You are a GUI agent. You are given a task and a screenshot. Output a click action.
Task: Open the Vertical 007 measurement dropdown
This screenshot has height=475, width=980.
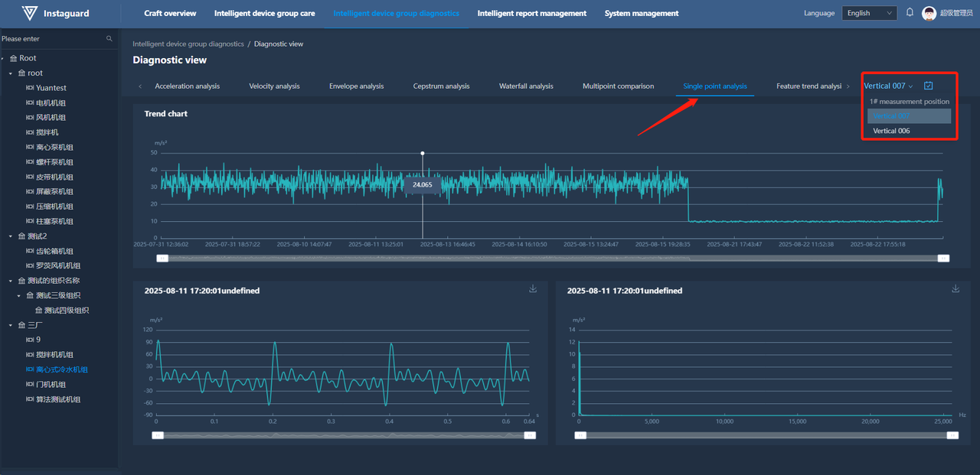click(888, 86)
